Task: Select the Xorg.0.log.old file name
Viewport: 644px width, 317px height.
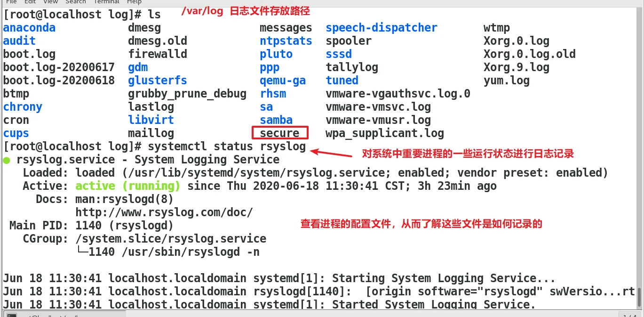Action: [x=530, y=54]
